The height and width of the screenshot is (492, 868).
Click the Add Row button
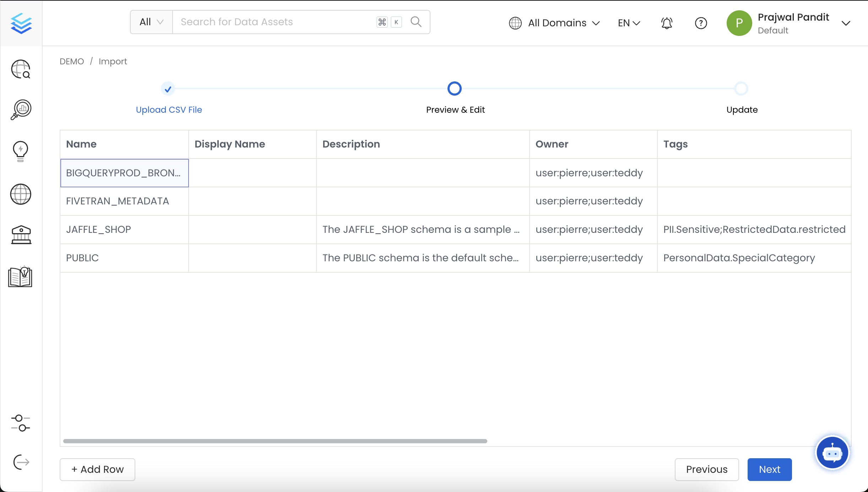(x=97, y=469)
